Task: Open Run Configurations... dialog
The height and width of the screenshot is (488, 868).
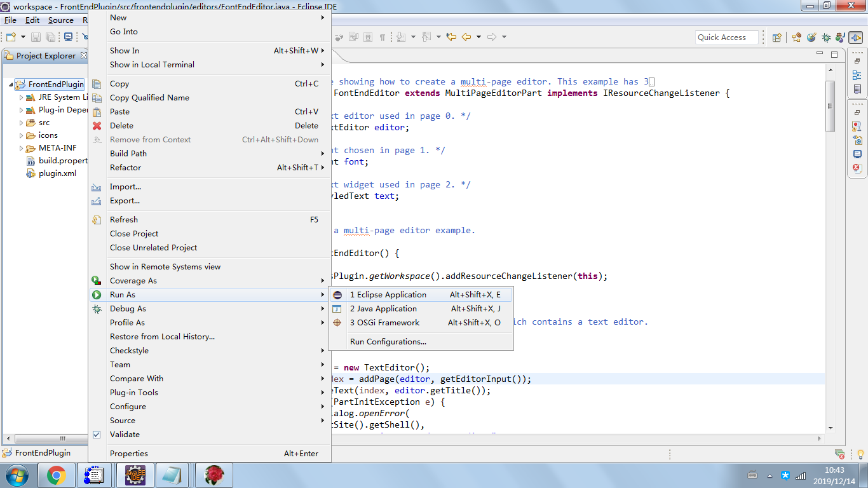Action: pyautogui.click(x=421, y=342)
